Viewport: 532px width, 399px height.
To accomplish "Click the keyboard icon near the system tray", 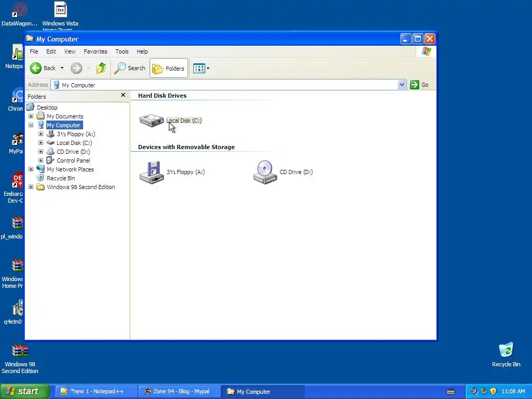I will pos(451,392).
